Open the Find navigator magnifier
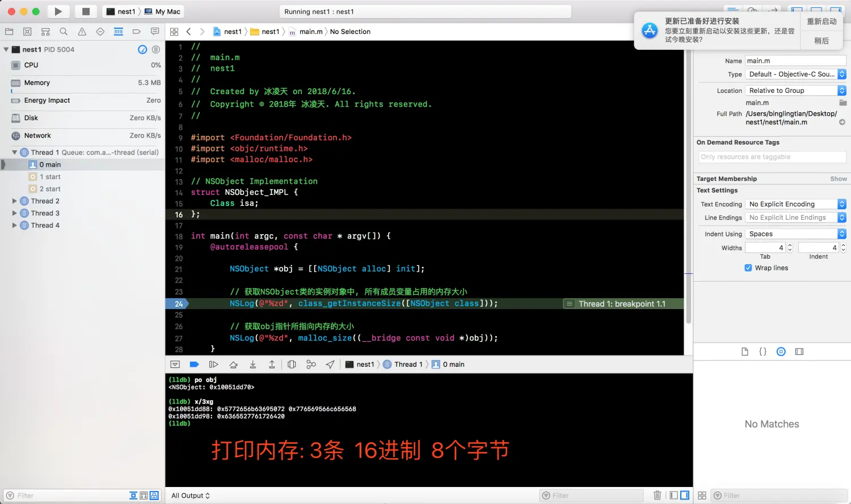Viewport: 851px width, 504px height. pyautogui.click(x=64, y=32)
